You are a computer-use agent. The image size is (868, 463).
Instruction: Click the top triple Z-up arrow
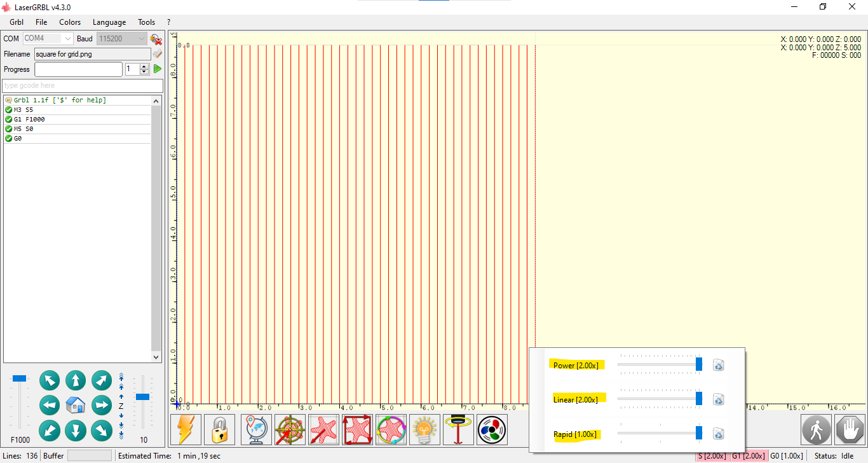point(121,377)
